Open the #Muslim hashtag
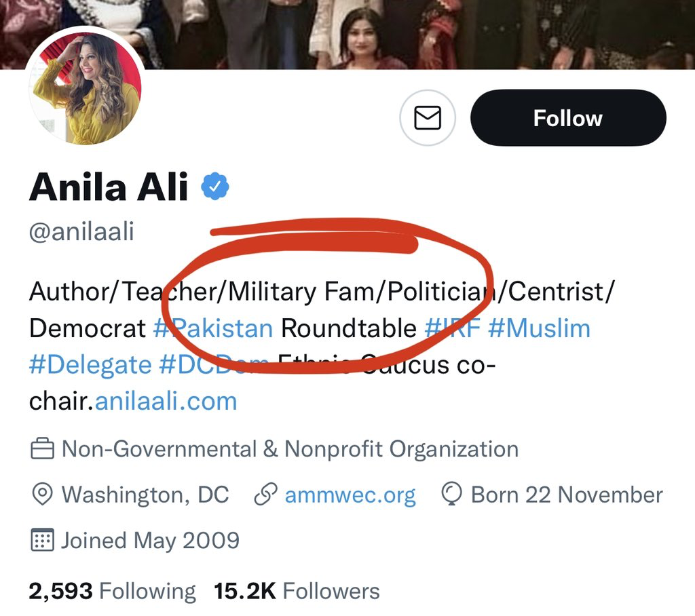Viewport: 695px width, 616px height. pyautogui.click(x=540, y=328)
